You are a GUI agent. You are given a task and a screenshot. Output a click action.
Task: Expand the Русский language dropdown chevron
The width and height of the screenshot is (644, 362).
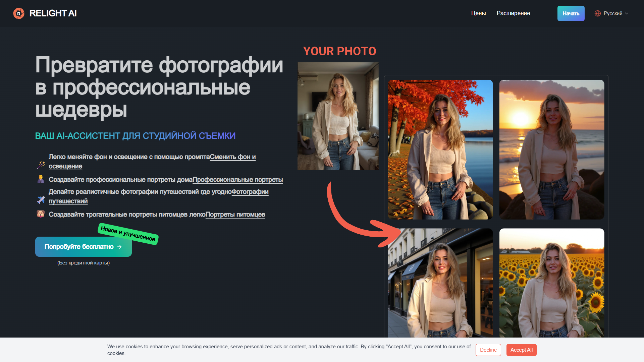(627, 13)
